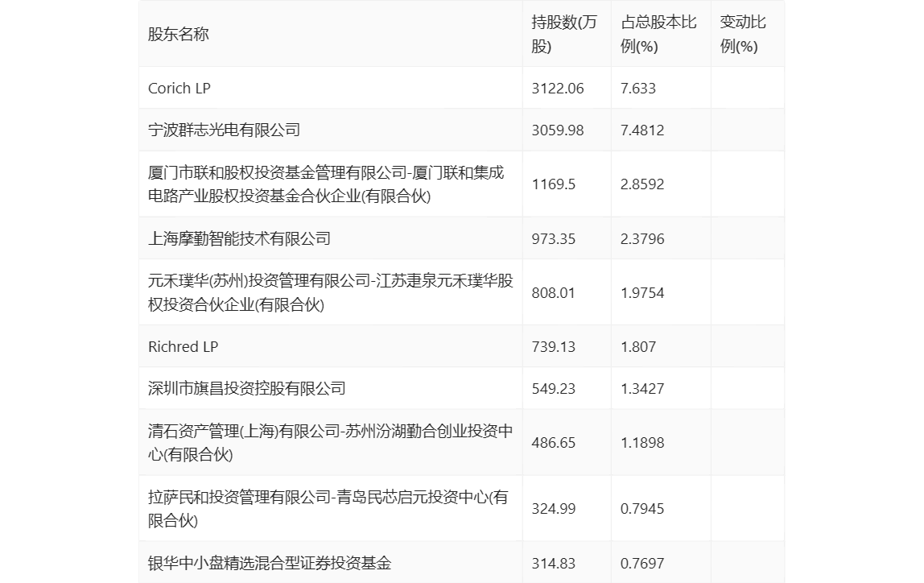The height and width of the screenshot is (583, 924).
Task: Select the value 808.01
Action: tap(553, 293)
